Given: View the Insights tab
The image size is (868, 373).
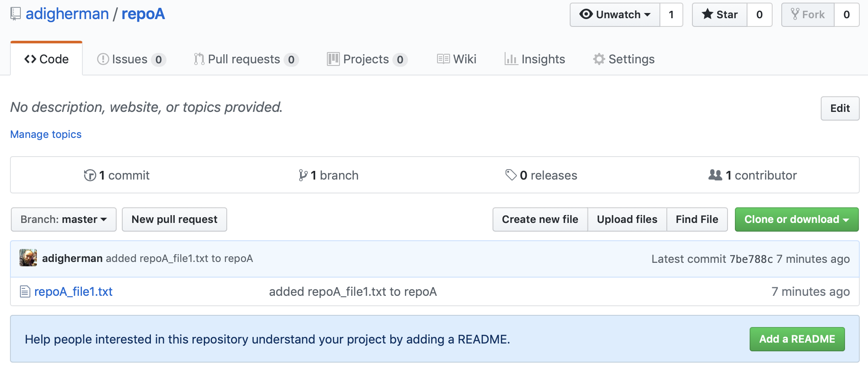Looking at the screenshot, I should coord(535,59).
